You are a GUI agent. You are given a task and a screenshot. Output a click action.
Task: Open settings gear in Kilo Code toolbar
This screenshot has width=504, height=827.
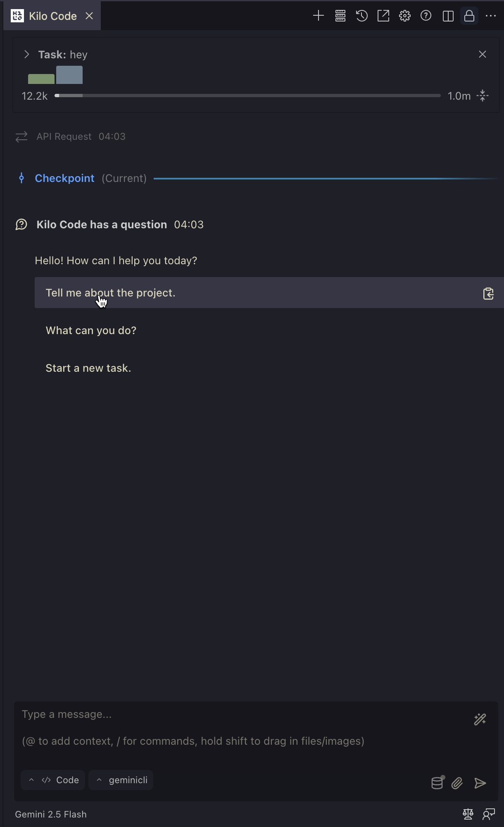pos(405,16)
